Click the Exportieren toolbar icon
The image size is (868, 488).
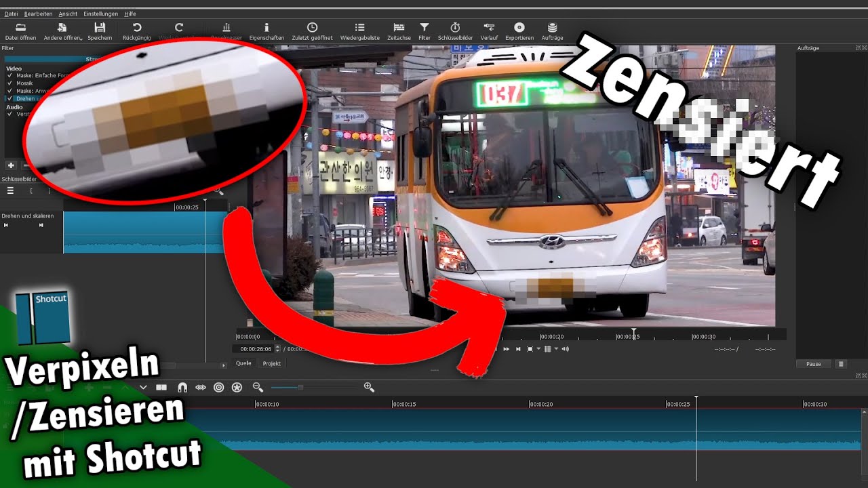[519, 27]
